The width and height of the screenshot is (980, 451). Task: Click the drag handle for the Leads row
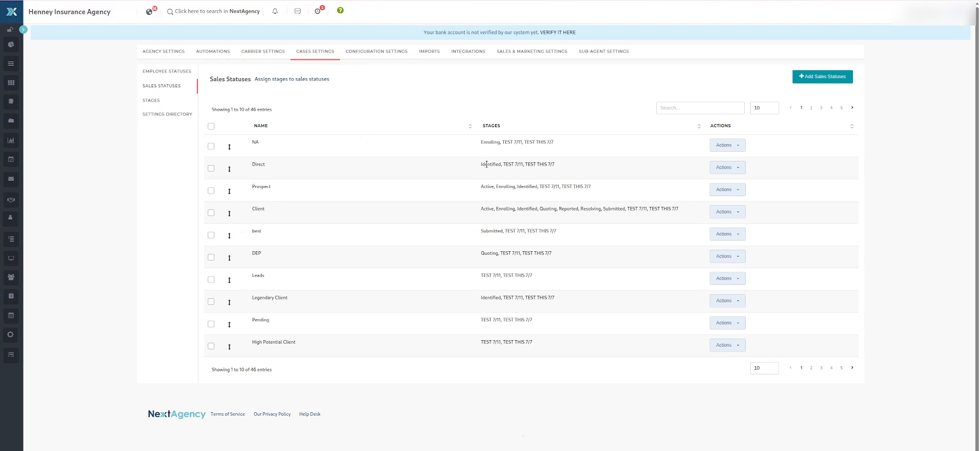point(229,280)
